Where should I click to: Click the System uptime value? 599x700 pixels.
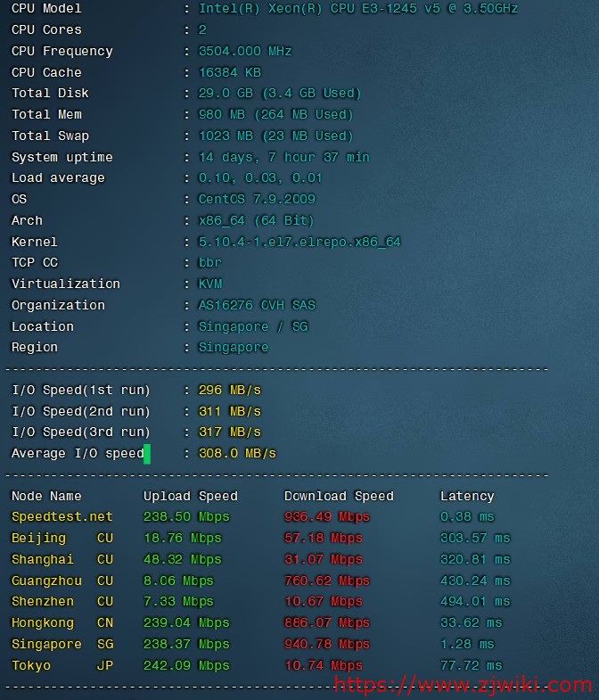[x=283, y=158]
